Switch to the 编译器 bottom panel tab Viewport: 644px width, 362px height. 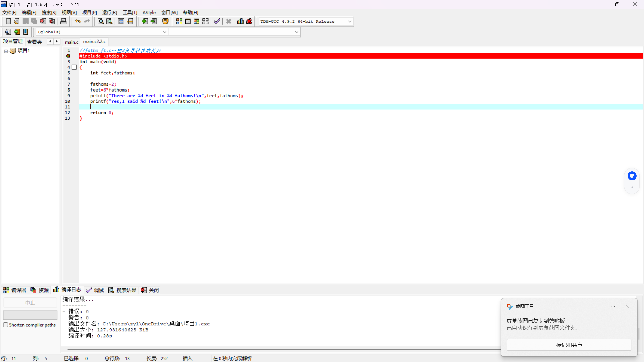(15, 290)
